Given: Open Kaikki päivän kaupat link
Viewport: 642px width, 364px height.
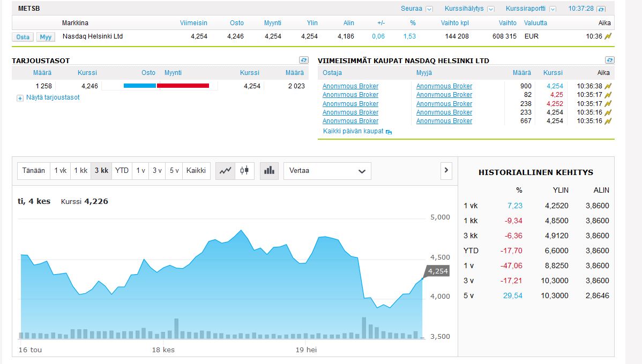Looking at the screenshot, I should pos(353,131).
